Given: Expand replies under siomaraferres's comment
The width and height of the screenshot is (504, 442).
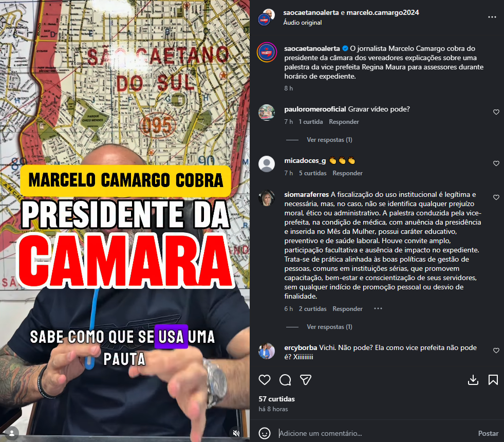Looking at the screenshot, I should tap(329, 327).
